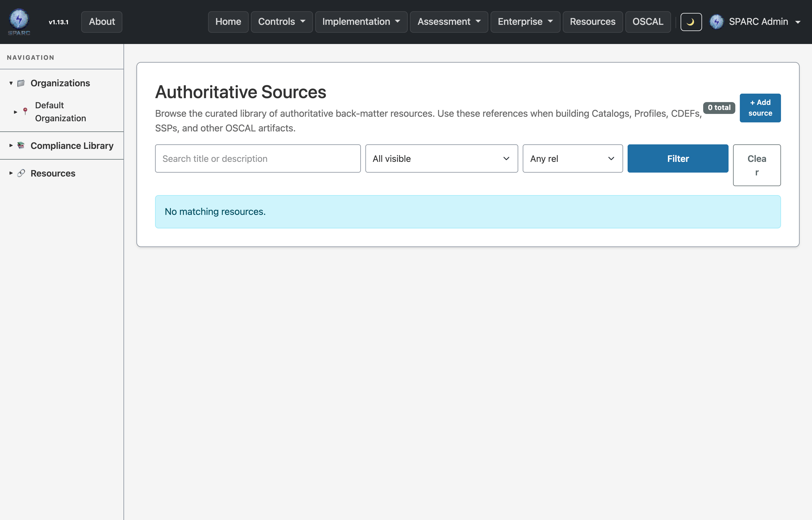
Task: Toggle dark mode moon button
Action: pos(691,22)
